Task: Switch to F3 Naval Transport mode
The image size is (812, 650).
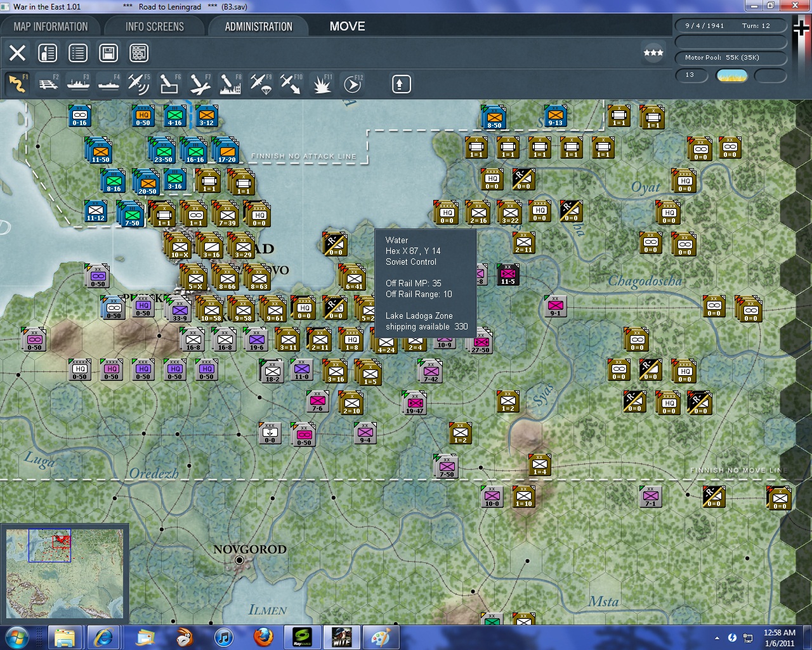Action: pyautogui.click(x=79, y=84)
